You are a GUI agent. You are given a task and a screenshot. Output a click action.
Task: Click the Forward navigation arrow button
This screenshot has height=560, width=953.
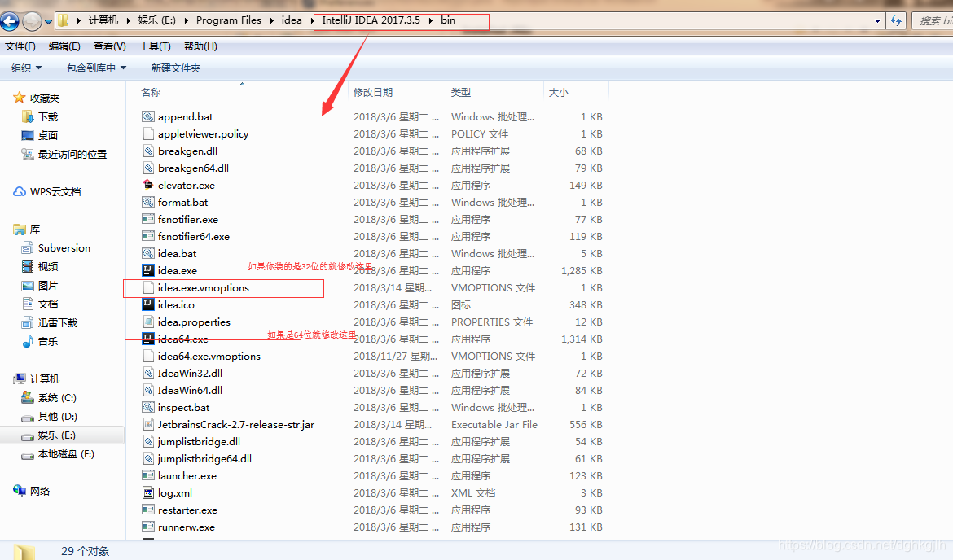pyautogui.click(x=32, y=21)
